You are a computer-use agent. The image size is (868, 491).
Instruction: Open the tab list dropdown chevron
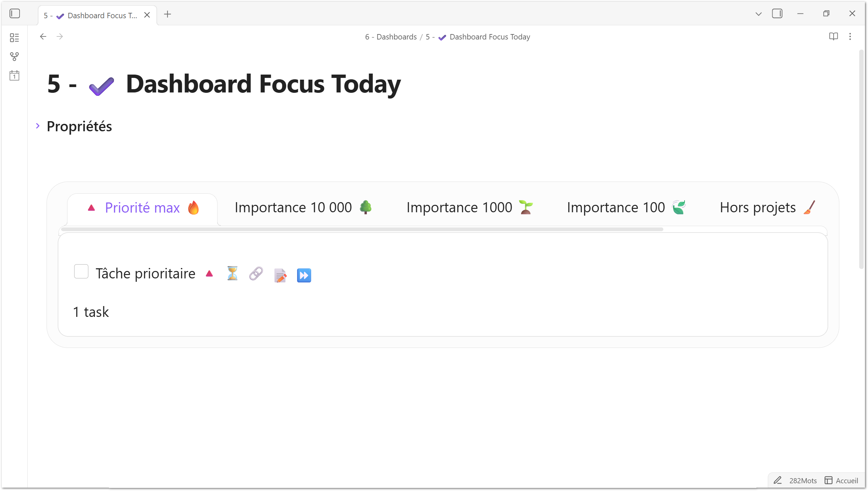[758, 14]
